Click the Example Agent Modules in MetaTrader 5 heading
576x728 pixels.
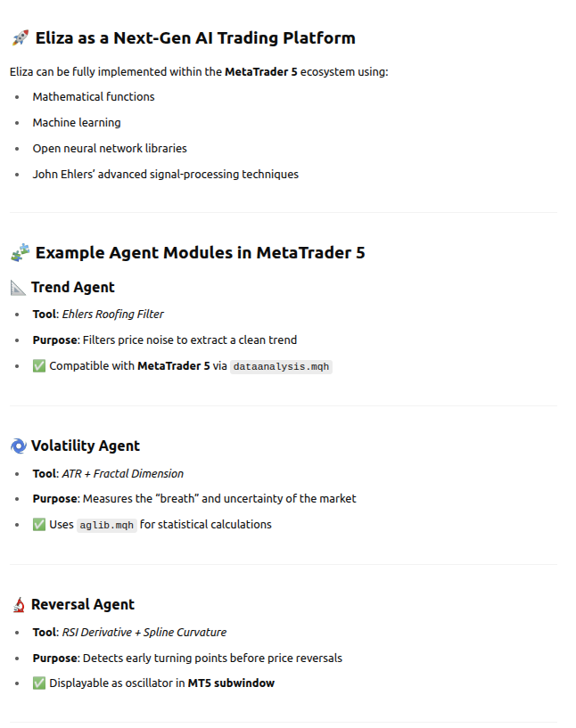point(200,253)
